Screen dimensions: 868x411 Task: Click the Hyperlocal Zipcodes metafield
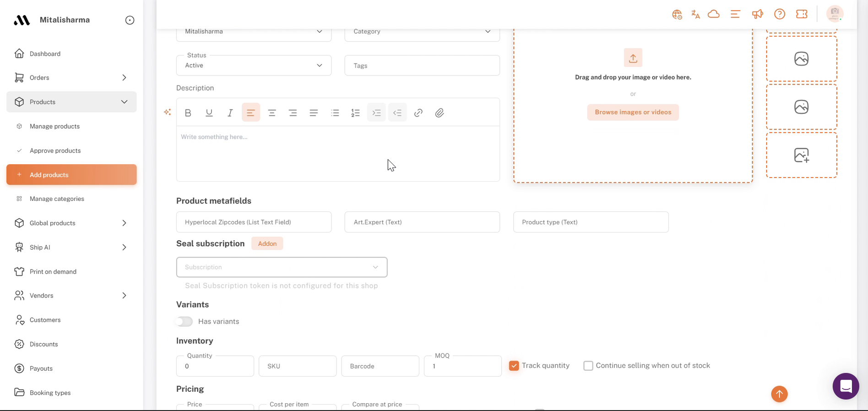[x=254, y=222]
